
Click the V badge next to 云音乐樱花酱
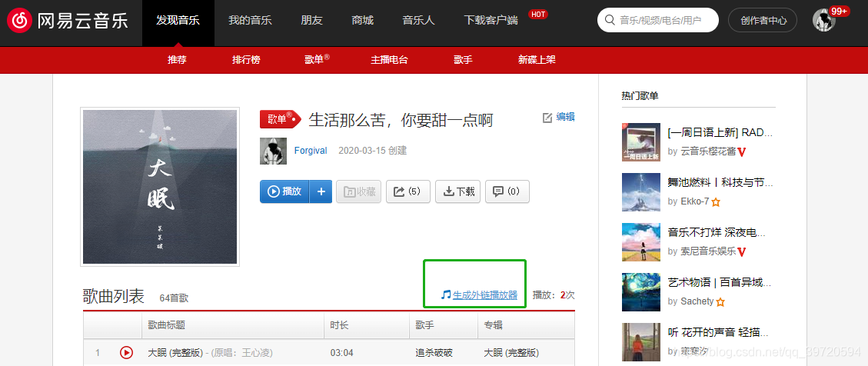tap(742, 151)
